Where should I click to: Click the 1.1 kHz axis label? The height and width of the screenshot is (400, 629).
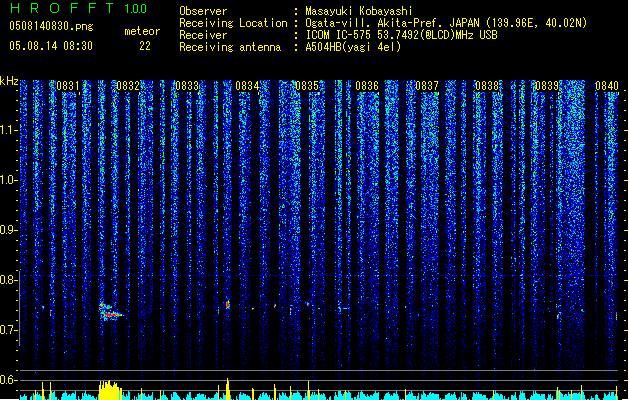(x=9, y=130)
